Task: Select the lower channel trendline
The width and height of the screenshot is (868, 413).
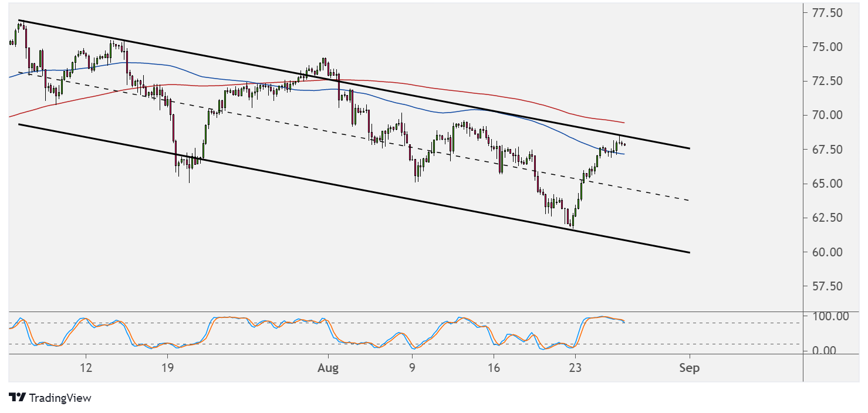Action: coord(352,188)
